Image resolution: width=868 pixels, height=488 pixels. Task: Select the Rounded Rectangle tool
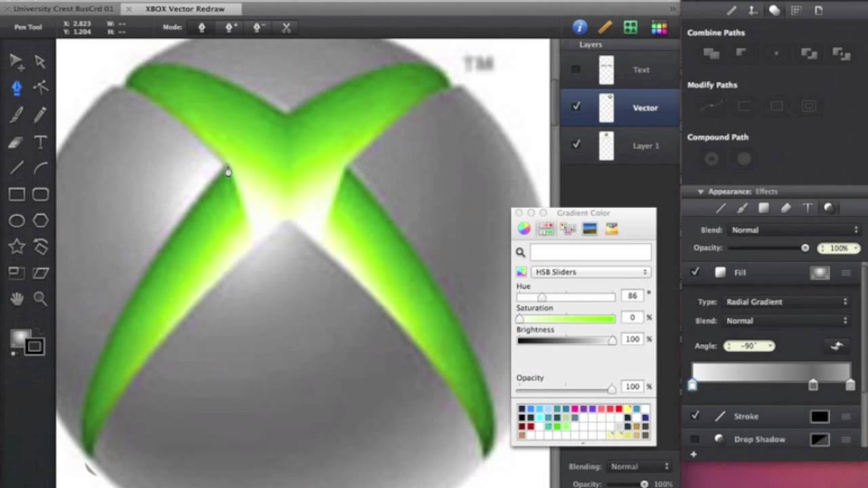pyautogui.click(x=41, y=195)
